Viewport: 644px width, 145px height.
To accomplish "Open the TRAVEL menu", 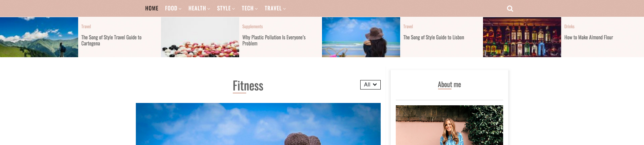I will (x=275, y=8).
